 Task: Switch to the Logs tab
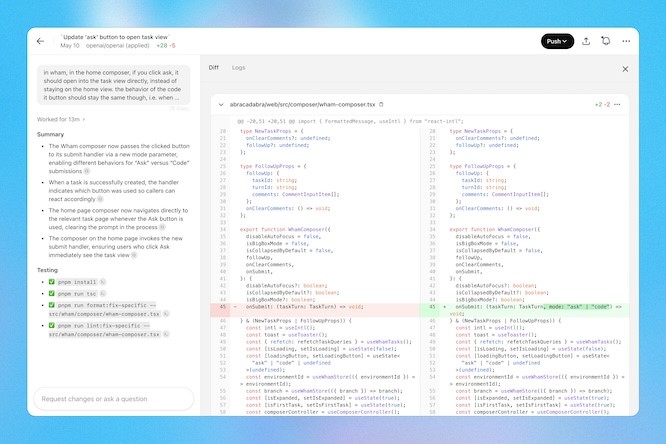point(238,68)
